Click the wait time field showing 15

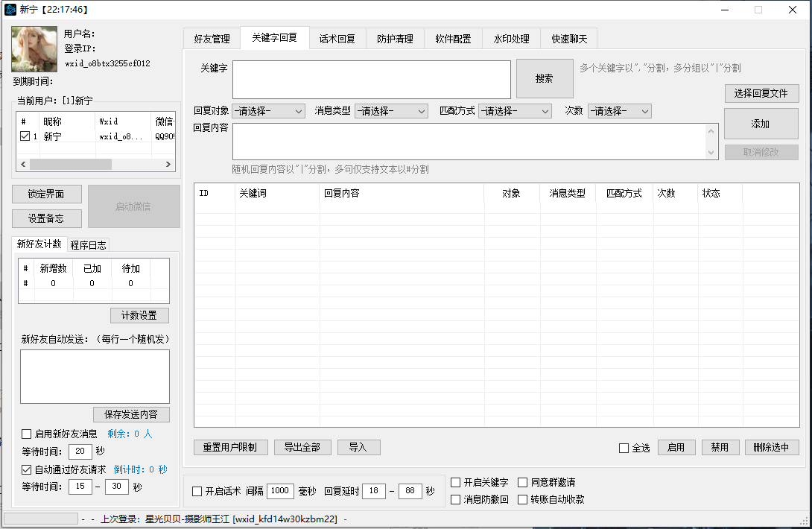pyautogui.click(x=80, y=487)
